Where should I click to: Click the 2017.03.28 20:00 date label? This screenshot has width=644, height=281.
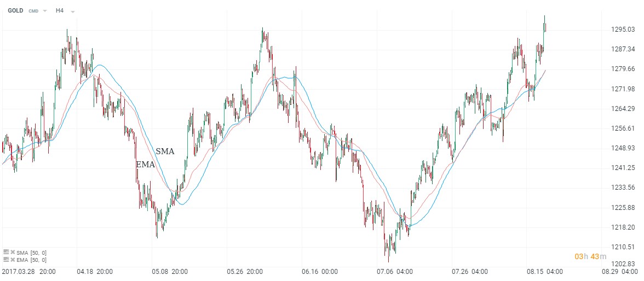(x=28, y=271)
